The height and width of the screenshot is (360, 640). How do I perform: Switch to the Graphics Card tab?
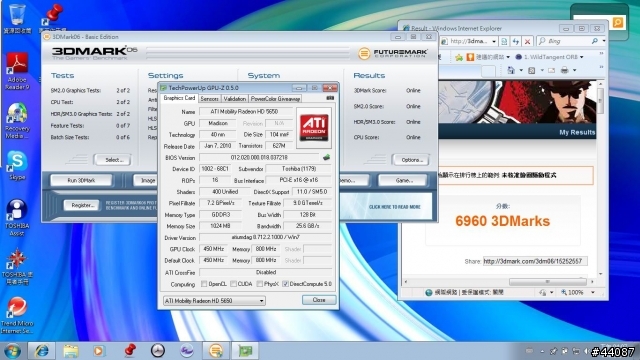coord(179,98)
